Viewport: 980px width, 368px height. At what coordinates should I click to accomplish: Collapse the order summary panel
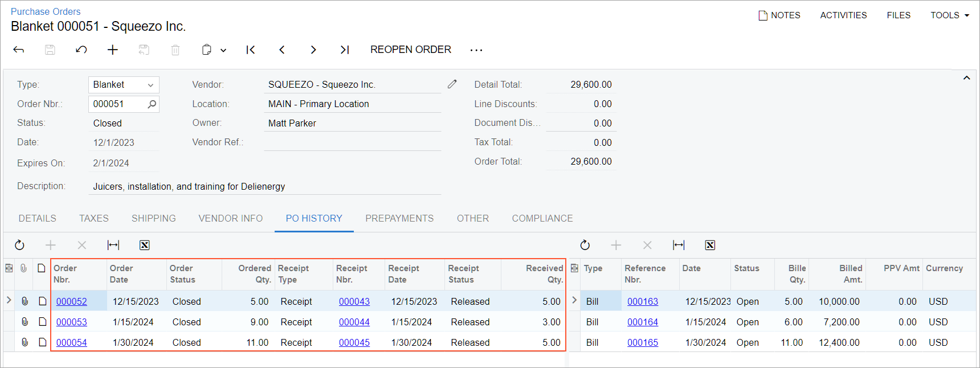[x=966, y=78]
